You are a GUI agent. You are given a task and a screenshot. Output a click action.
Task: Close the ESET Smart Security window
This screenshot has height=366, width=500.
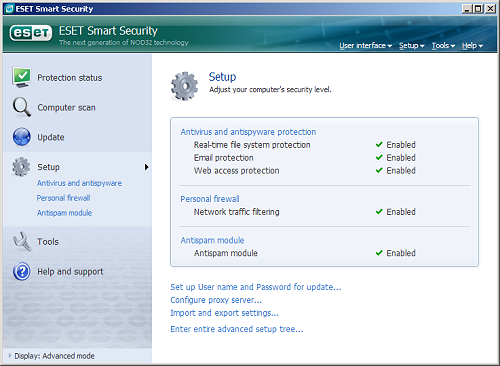[x=490, y=9]
